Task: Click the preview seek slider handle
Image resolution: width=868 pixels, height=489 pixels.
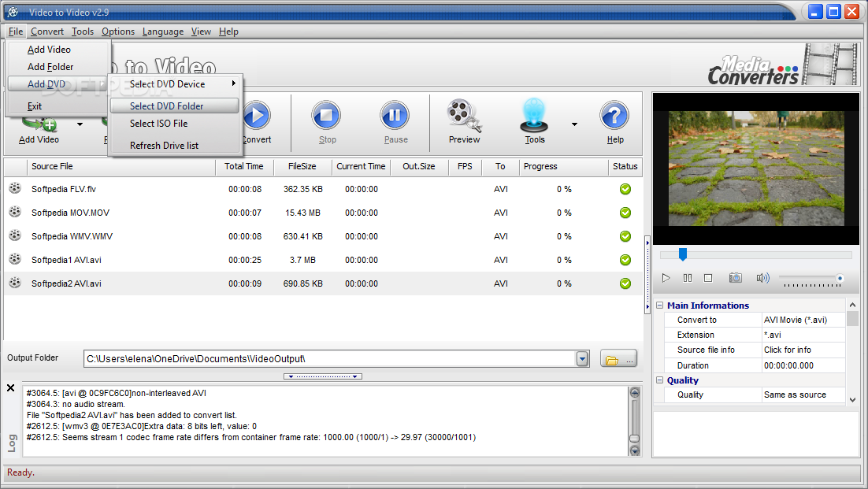Action: [683, 254]
